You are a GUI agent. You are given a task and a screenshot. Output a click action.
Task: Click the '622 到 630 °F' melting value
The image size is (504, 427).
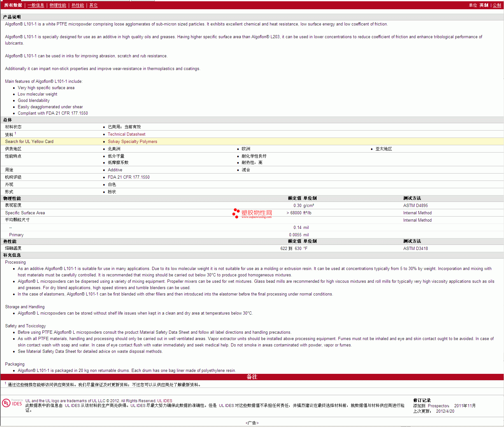(x=294, y=248)
